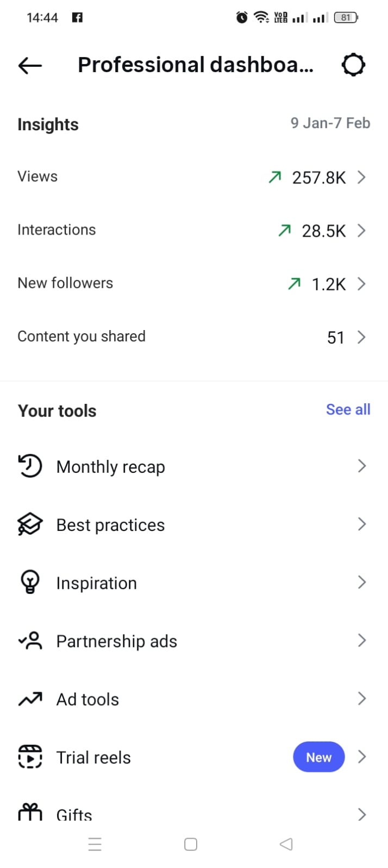Tap See all tools link
Image resolution: width=388 pixels, height=868 pixels.
(348, 410)
